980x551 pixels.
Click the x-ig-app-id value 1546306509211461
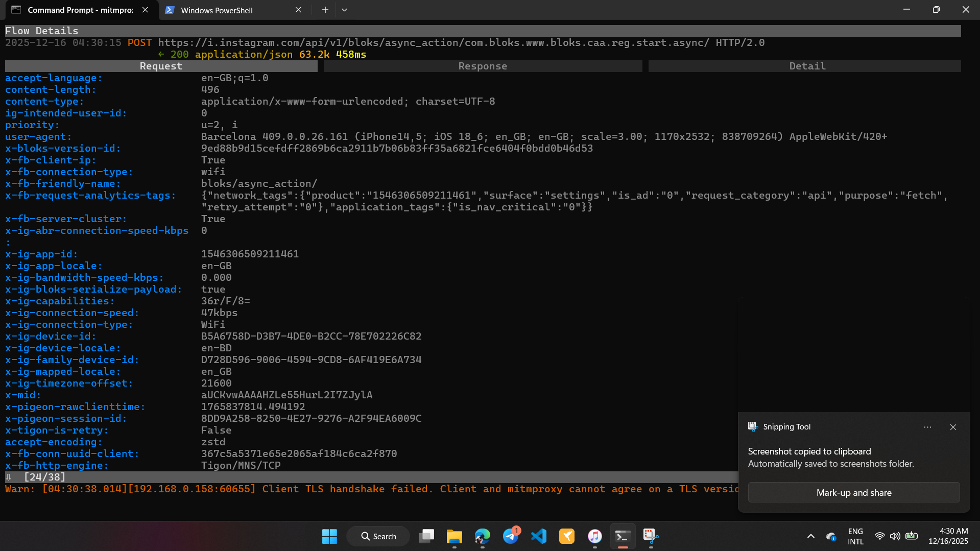coord(250,254)
